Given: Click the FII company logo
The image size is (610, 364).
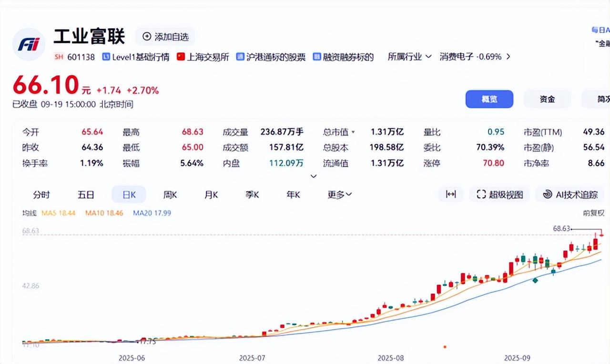Looking at the screenshot, I should tap(29, 44).
